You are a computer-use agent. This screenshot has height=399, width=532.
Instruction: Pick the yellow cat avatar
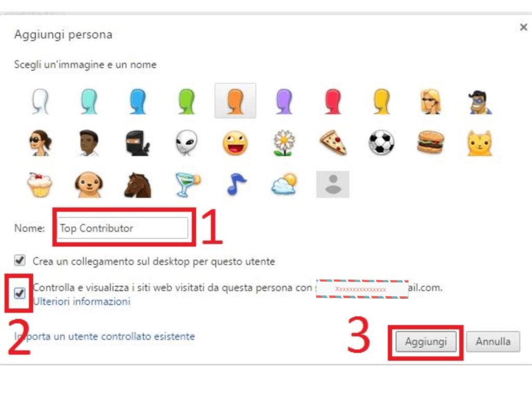point(480,143)
